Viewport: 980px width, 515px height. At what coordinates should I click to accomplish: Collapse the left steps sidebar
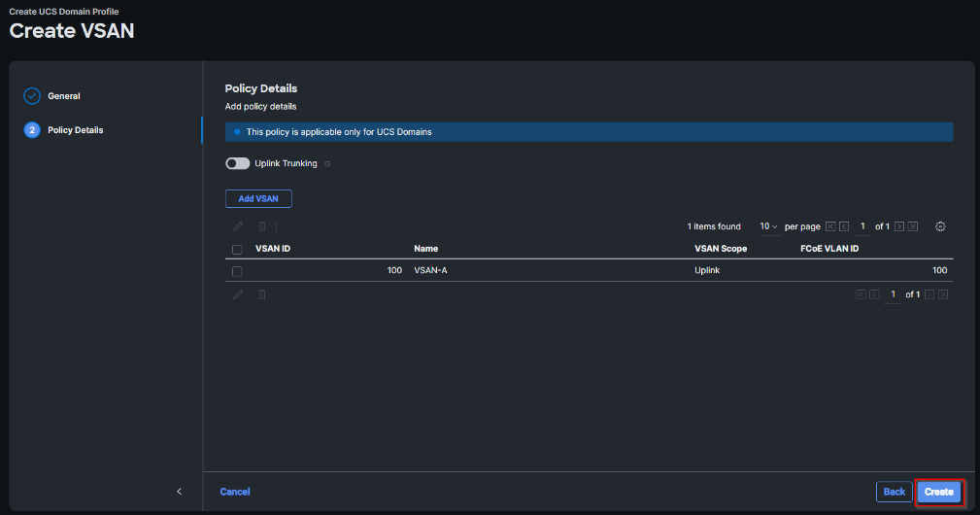tap(179, 492)
